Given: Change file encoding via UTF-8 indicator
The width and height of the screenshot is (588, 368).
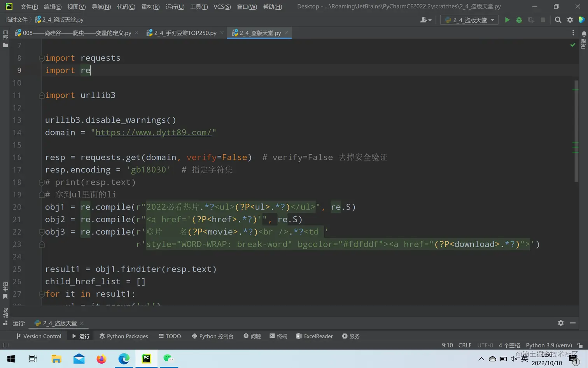Looking at the screenshot, I should pos(485,345).
